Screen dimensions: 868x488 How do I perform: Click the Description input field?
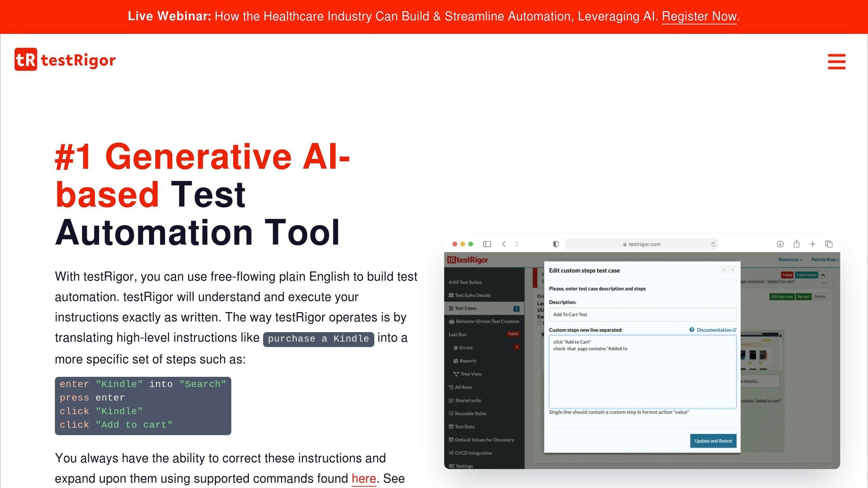(642, 314)
